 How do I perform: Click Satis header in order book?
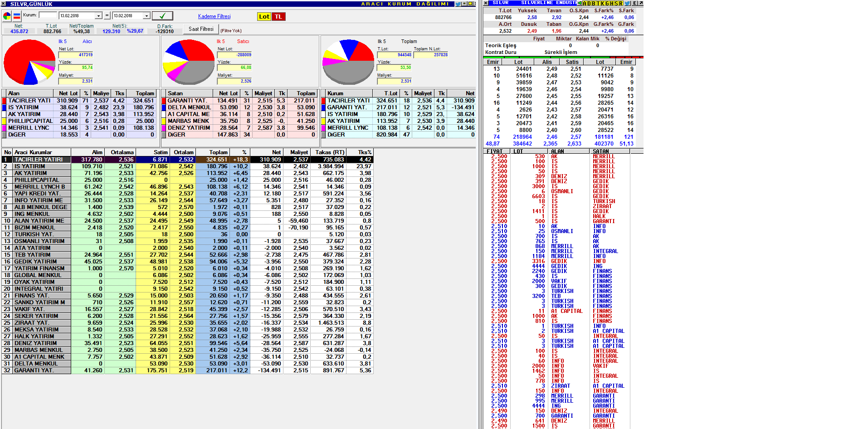click(x=572, y=62)
